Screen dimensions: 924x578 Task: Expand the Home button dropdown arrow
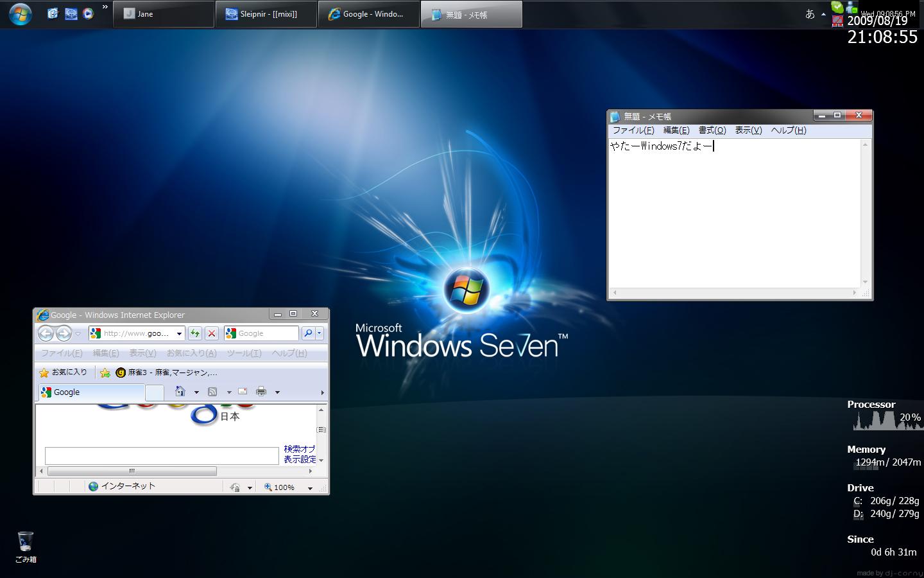point(196,392)
